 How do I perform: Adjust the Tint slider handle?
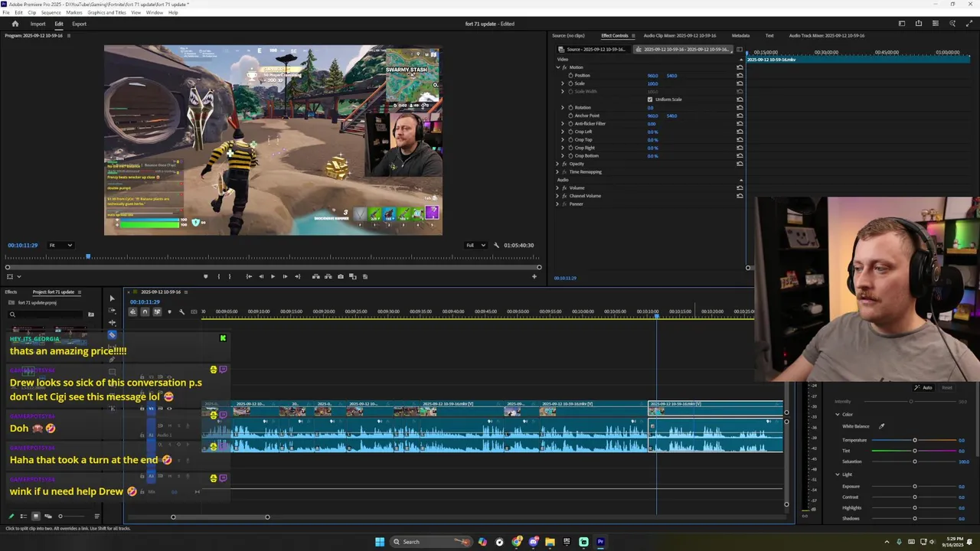914,451
